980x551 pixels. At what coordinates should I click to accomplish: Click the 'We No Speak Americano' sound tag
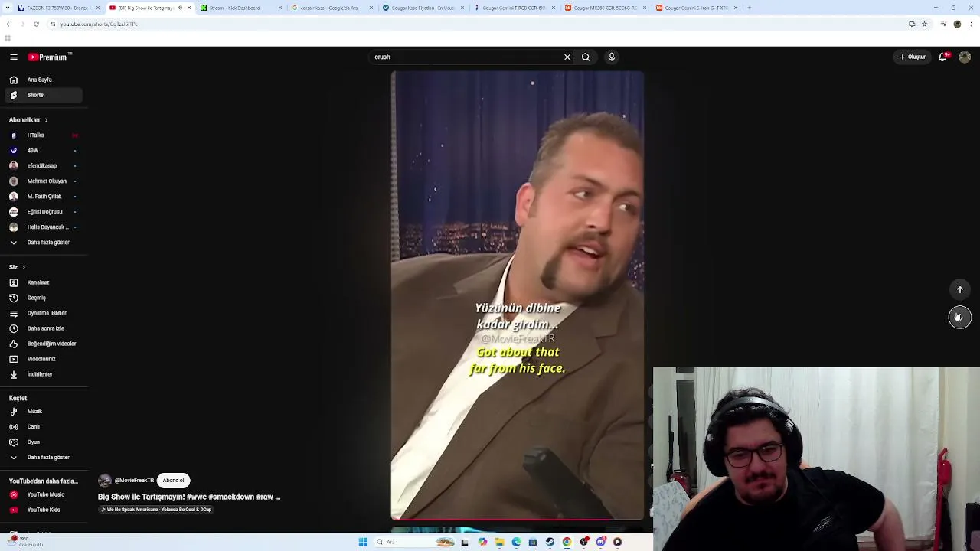pyautogui.click(x=156, y=510)
